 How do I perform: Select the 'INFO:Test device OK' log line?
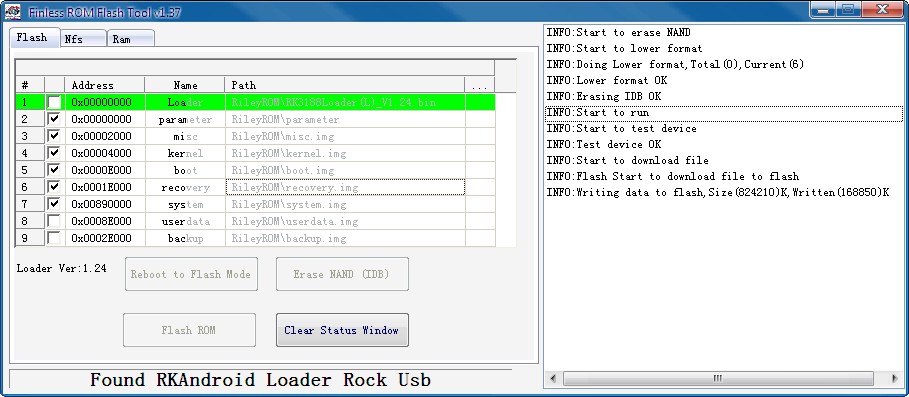(x=724, y=144)
